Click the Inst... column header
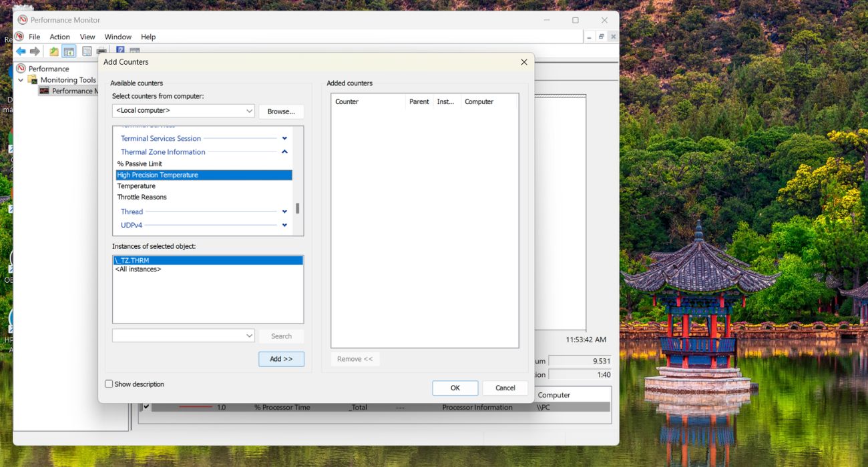This screenshot has height=467, width=868. pyautogui.click(x=446, y=102)
